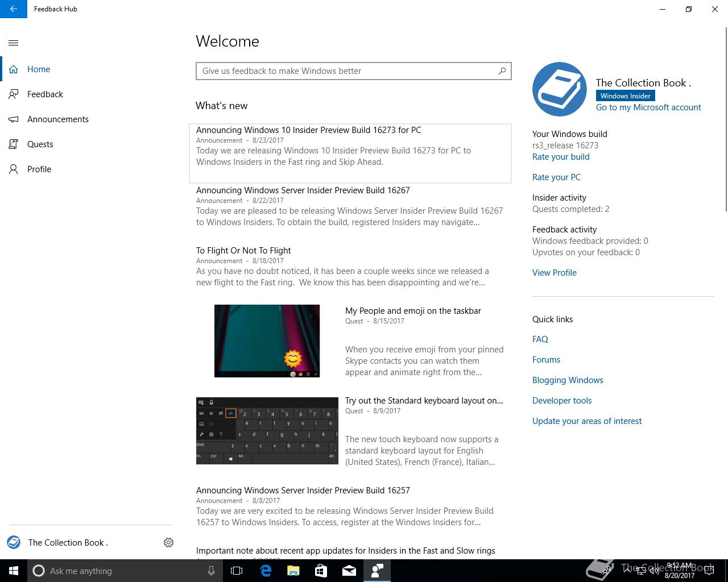This screenshot has height=582, width=728.
Task: Open Task View on the taskbar
Action: click(237, 571)
